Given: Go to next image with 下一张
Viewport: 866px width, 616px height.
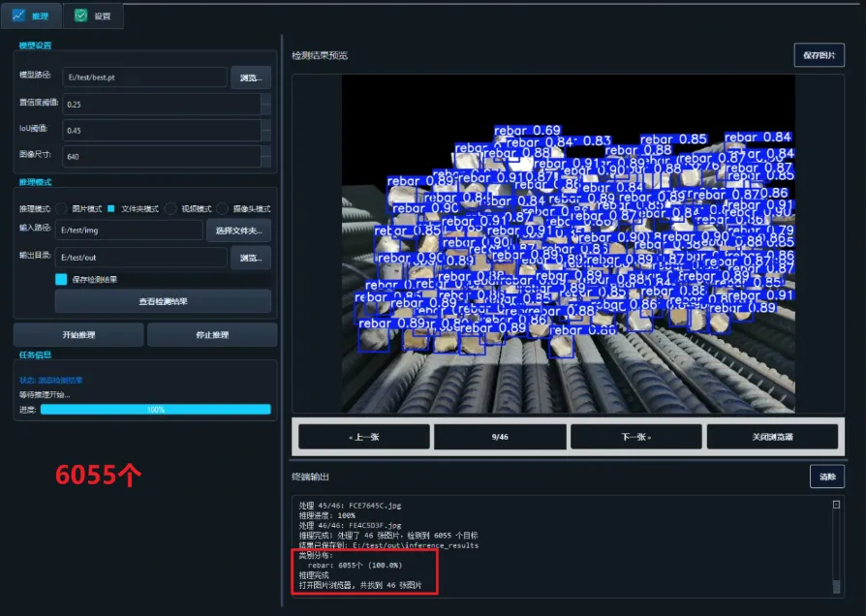Looking at the screenshot, I should click(636, 436).
